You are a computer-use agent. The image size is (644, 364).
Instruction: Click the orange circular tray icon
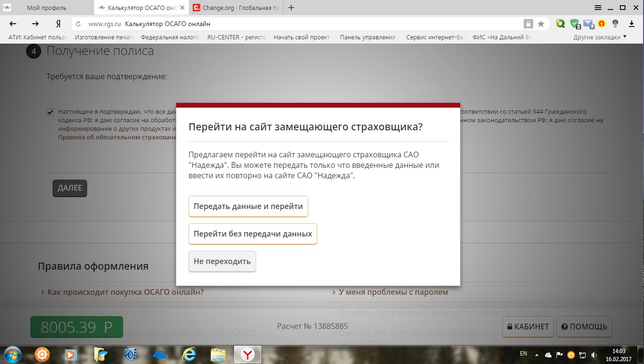pos(571,355)
